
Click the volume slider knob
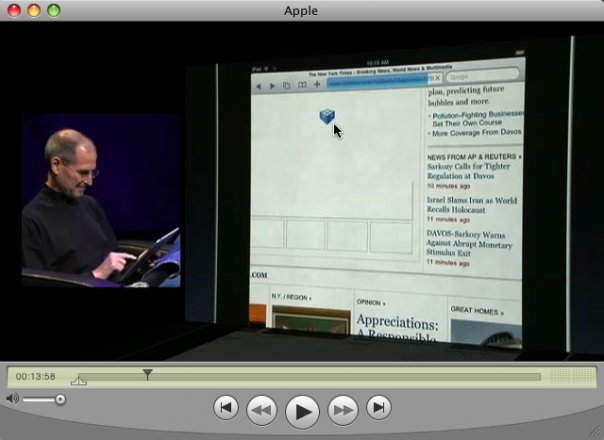60,400
